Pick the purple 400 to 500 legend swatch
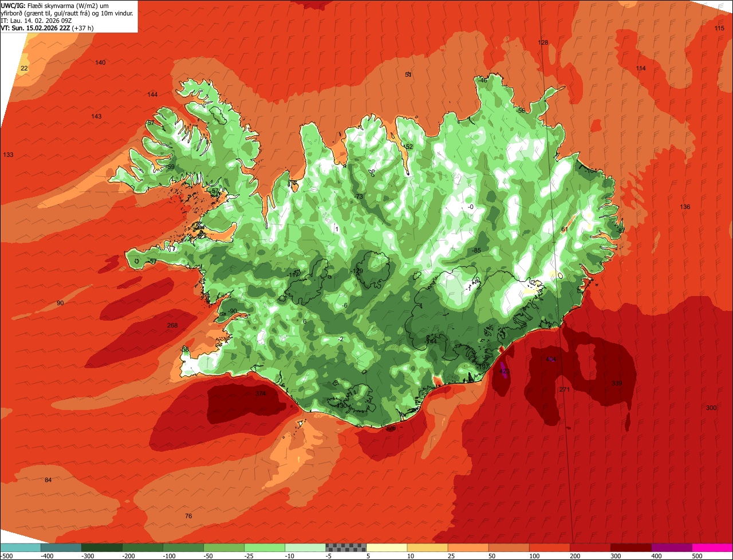The image size is (733, 560). click(x=672, y=547)
